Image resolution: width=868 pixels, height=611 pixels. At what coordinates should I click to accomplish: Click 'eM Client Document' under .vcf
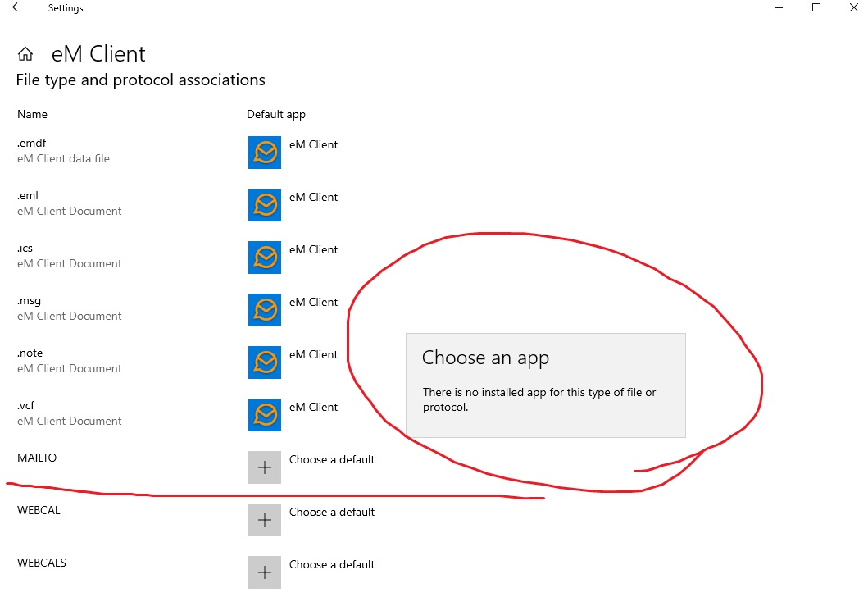point(69,422)
